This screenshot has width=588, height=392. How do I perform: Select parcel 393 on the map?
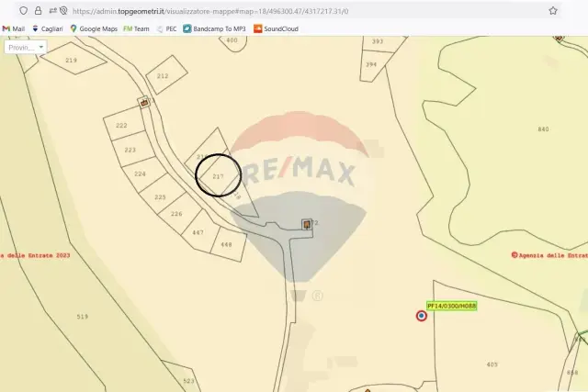coord(378,41)
